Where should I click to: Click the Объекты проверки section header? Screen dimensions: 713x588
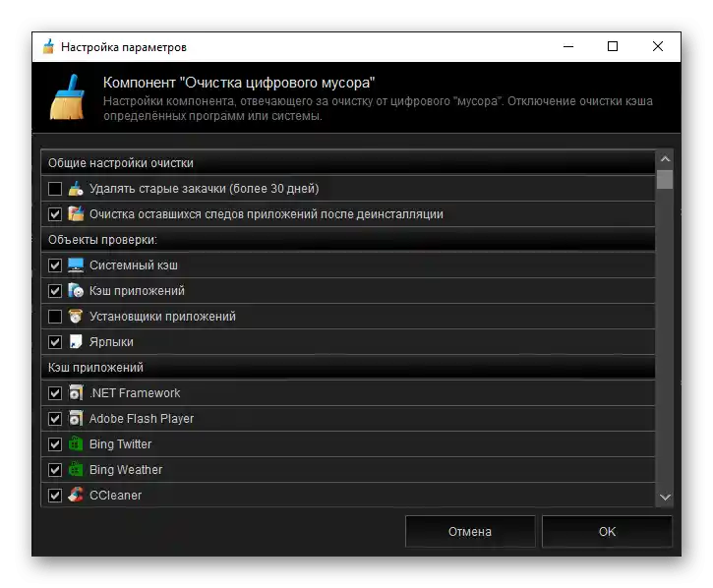(x=348, y=239)
